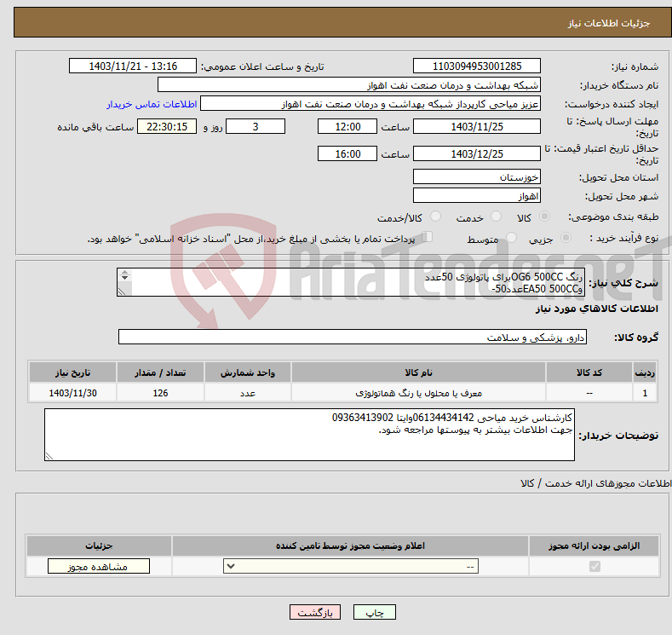672x635 pixels.
Task: Click row number cell 1
Action: (x=645, y=393)
